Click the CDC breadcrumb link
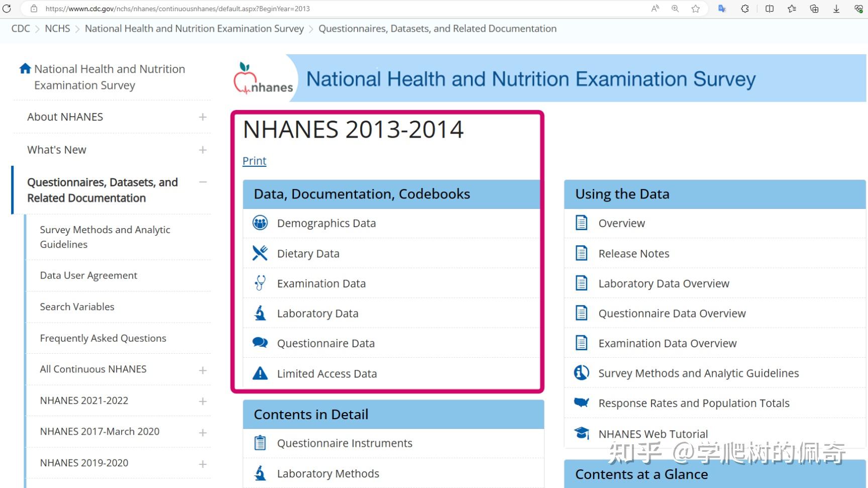Image resolution: width=868 pixels, height=488 pixels. 21,29
